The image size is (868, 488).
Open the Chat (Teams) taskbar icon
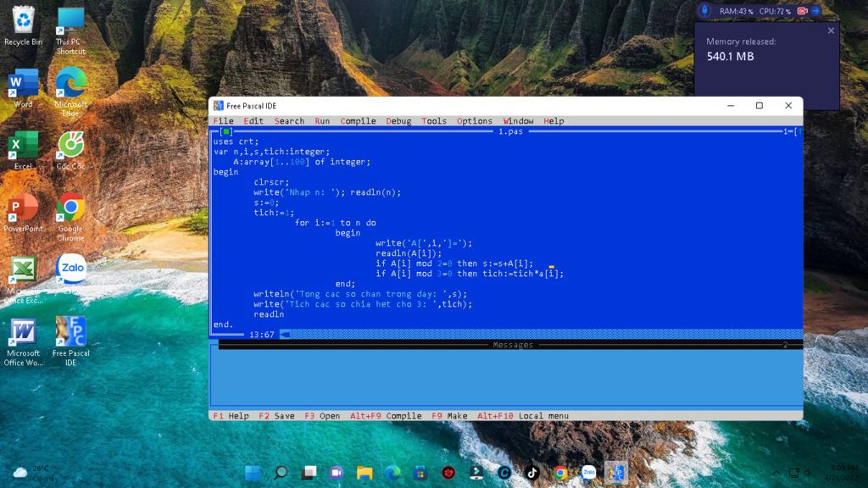(x=337, y=473)
